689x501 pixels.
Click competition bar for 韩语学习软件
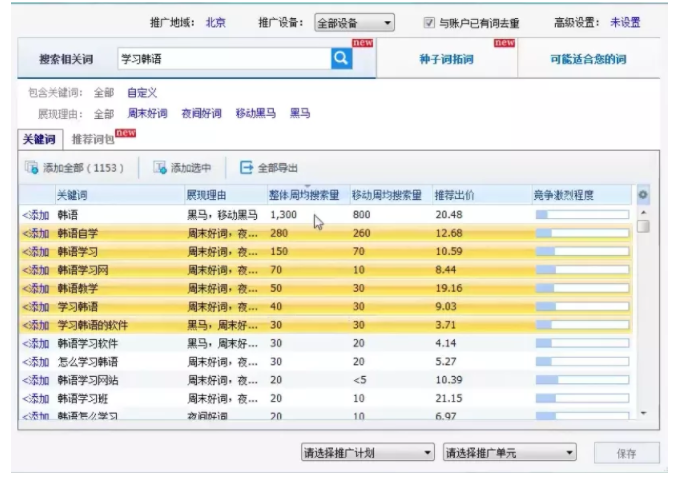click(582, 343)
